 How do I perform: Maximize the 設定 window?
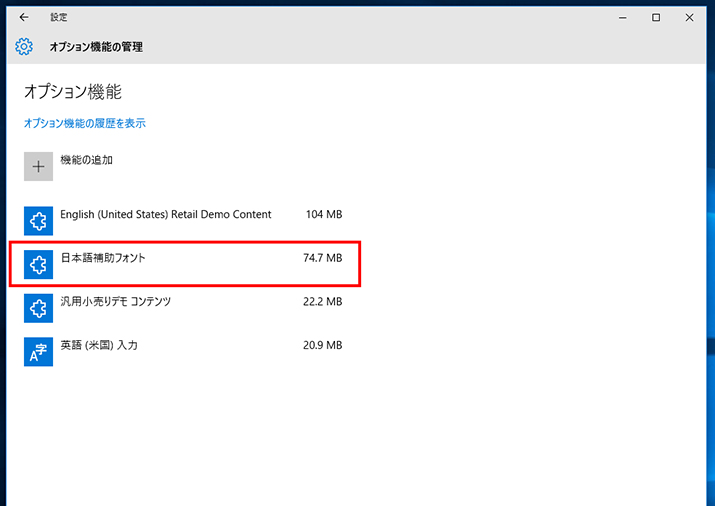(x=656, y=17)
